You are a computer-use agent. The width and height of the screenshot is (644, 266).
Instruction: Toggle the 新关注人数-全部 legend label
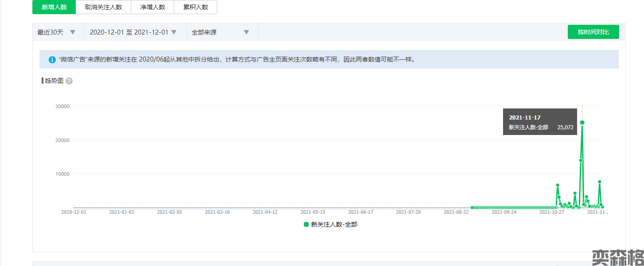click(334, 224)
